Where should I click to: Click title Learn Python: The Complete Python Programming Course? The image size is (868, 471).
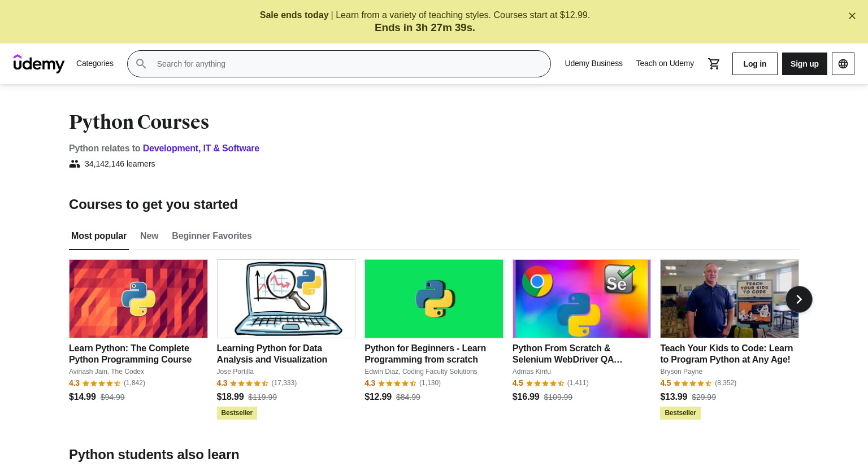(131, 354)
